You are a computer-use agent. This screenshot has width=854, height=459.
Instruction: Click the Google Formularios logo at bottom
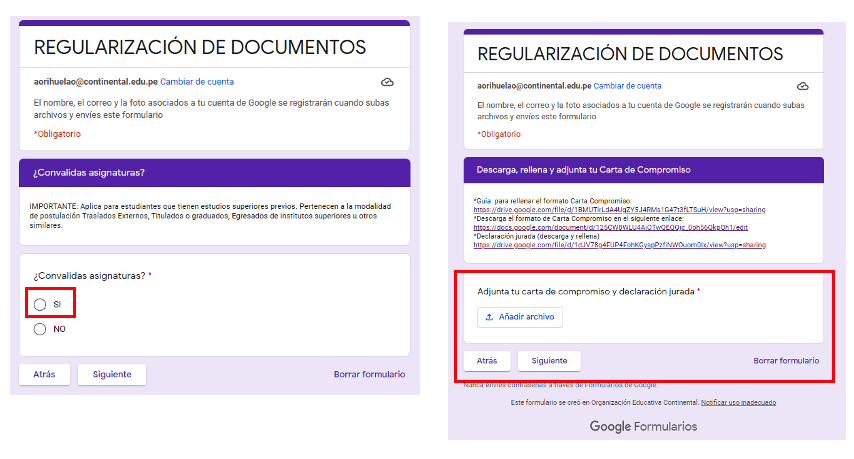643,427
